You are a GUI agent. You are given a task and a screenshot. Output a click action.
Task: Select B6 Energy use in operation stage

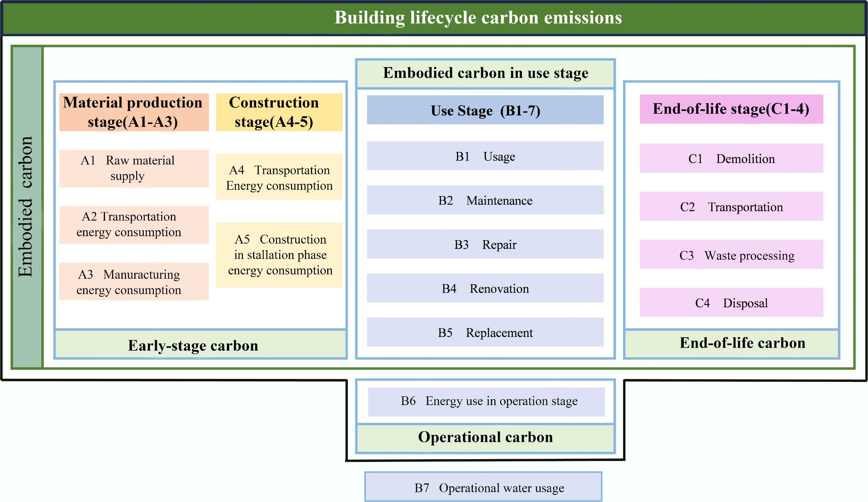pos(486,401)
